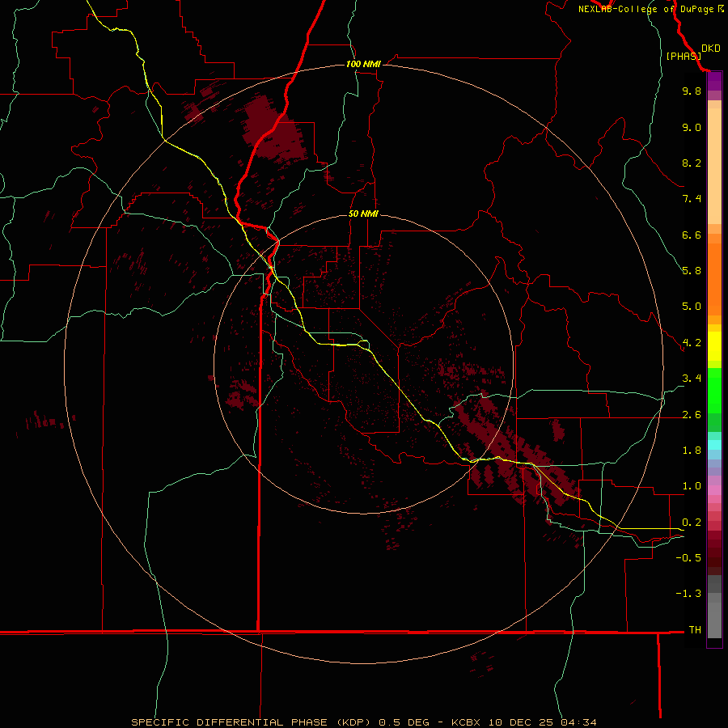Select the purple segment atop the color bar

714,82
